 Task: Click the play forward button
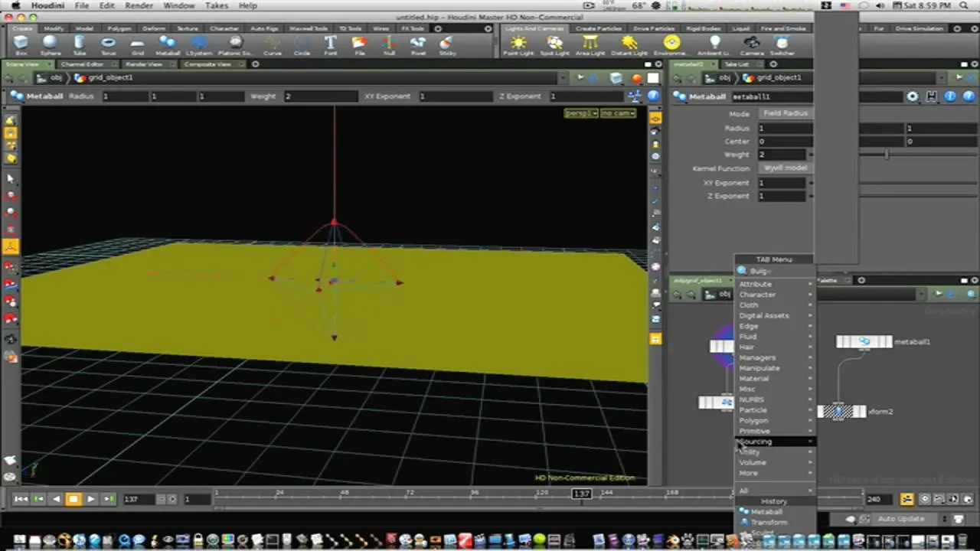91,499
